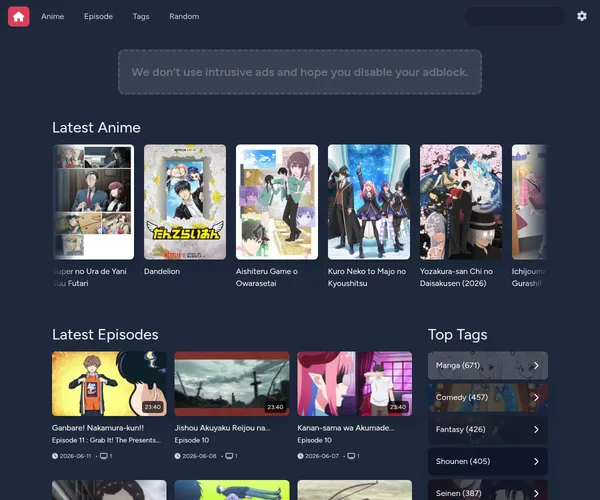Open Seinen (387) tag label
The image size is (600, 500).
click(x=458, y=493)
